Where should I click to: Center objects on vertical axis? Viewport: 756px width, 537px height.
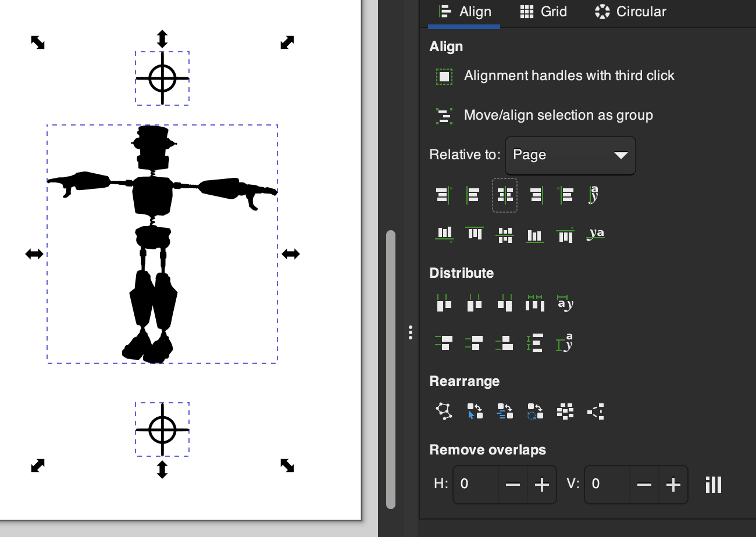click(505, 195)
